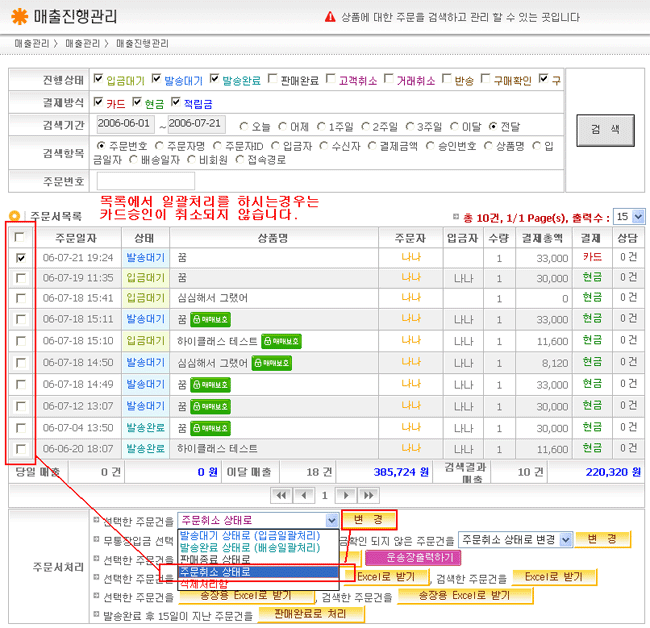
Task: Click the 주문서목록 list icon
Action: point(15,215)
